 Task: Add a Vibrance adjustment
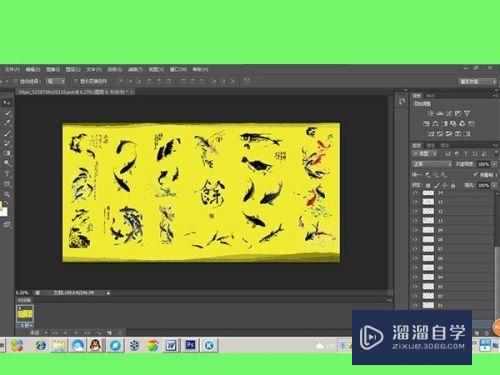pos(467,113)
